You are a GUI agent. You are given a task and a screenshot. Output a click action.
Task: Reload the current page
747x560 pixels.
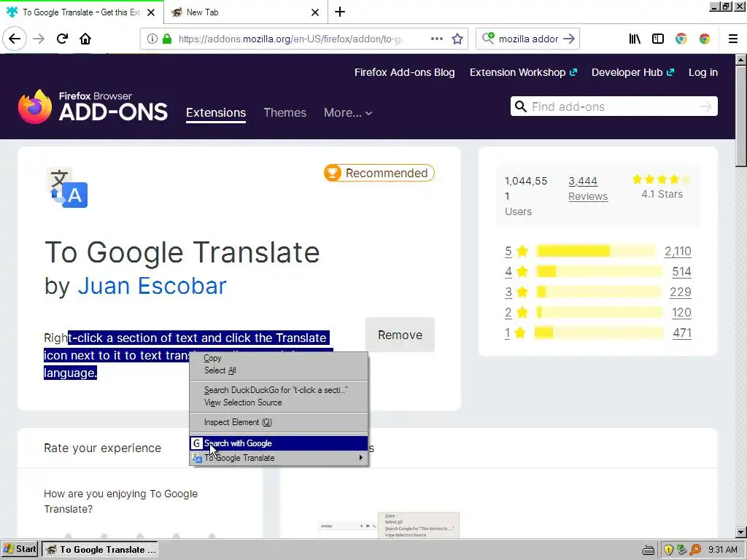point(62,39)
